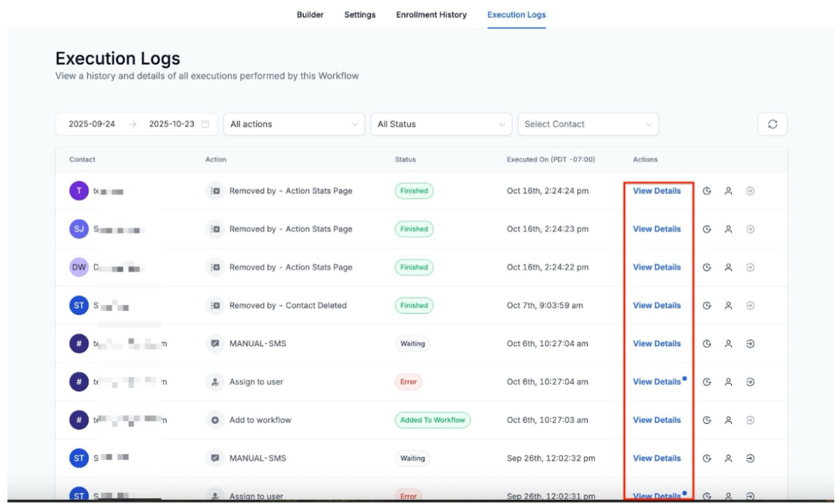Click the calendar icon in the date range field
The width and height of the screenshot is (840, 504).
point(205,124)
